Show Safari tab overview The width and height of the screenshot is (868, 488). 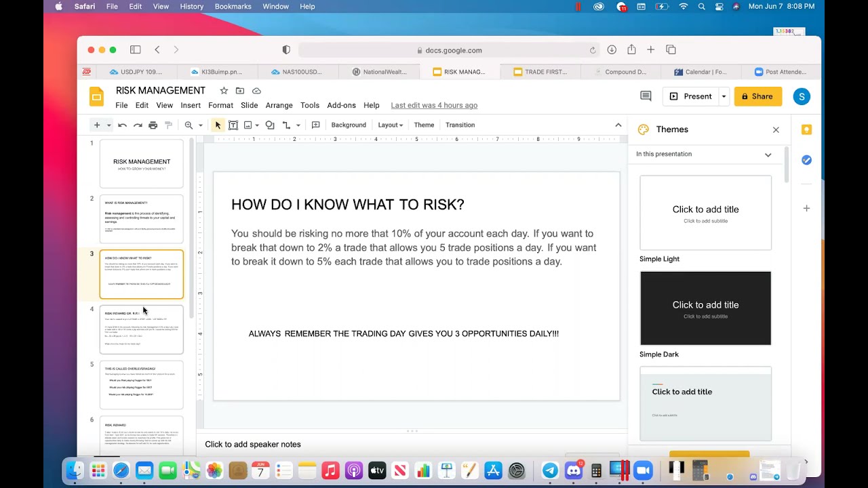[x=671, y=49]
